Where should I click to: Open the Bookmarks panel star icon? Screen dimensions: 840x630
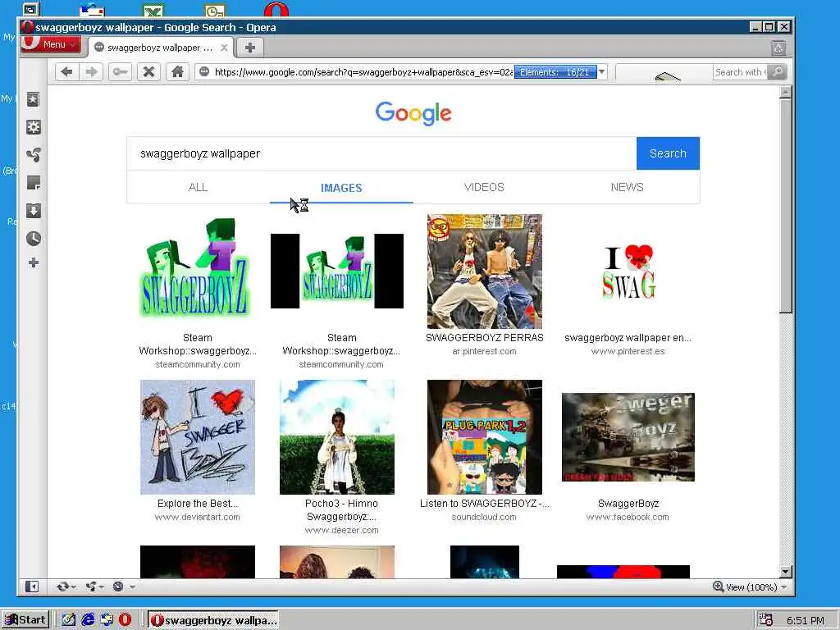tap(33, 99)
